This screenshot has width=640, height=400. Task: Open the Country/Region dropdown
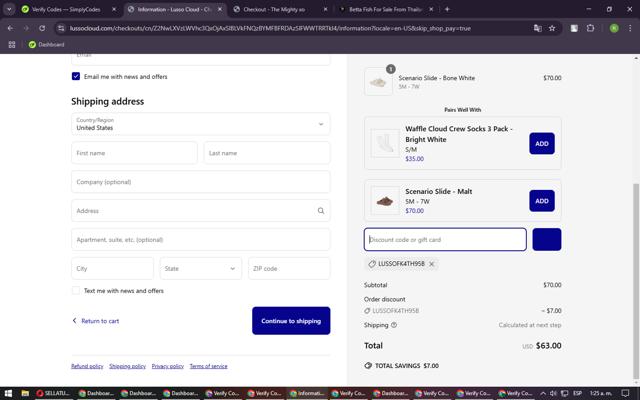(200, 124)
